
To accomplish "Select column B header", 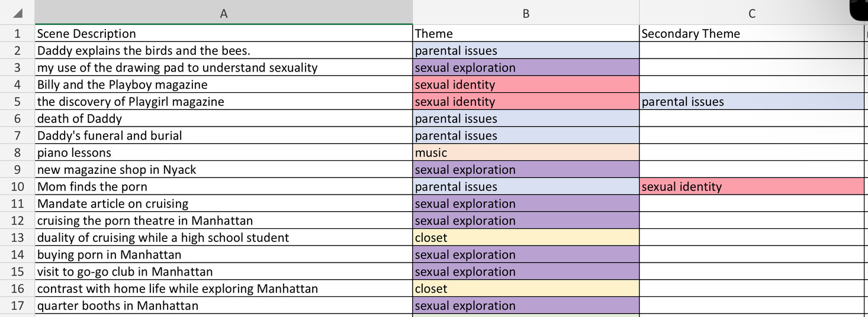I will click(526, 13).
